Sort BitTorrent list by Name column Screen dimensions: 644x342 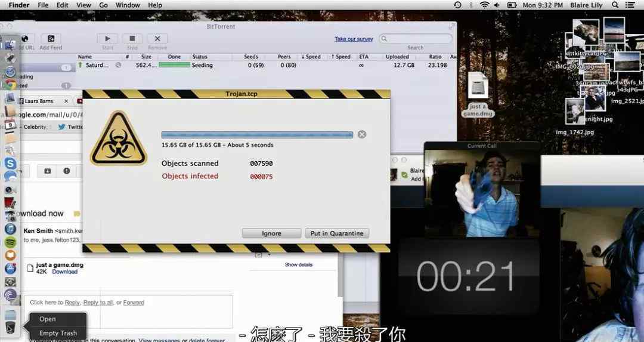(x=85, y=57)
